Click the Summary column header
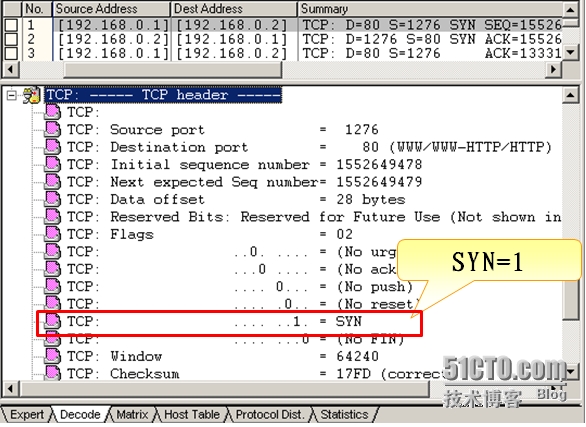The width and height of the screenshot is (586, 427). (x=430, y=9)
